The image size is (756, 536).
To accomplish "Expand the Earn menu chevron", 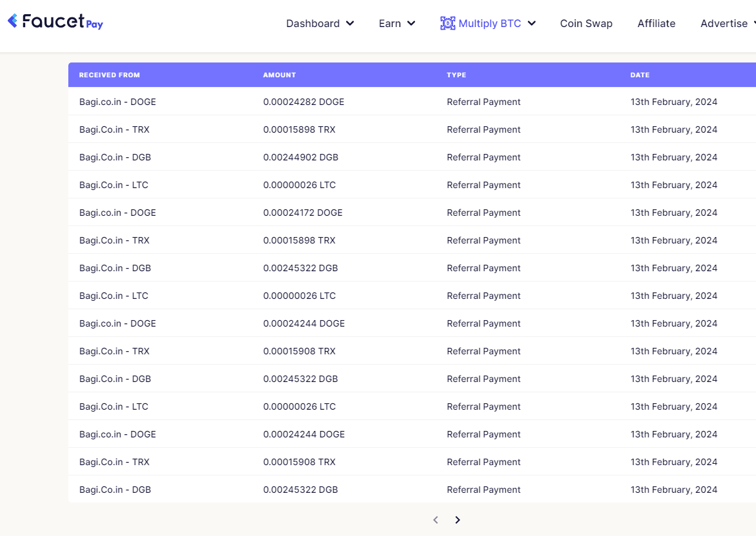I will (411, 23).
